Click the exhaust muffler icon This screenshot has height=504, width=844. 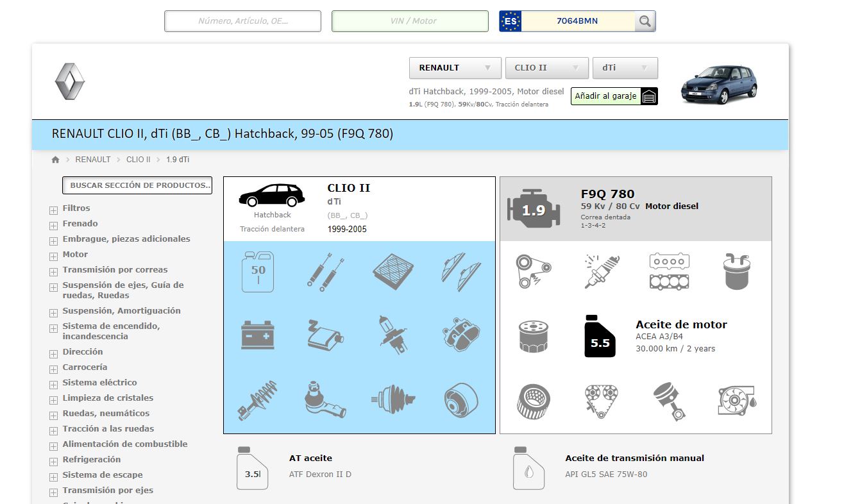[325, 335]
